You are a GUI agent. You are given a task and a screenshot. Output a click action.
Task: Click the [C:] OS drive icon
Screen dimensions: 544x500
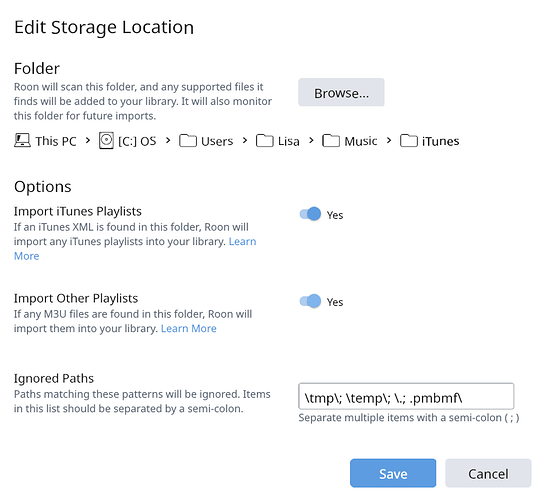pos(106,141)
